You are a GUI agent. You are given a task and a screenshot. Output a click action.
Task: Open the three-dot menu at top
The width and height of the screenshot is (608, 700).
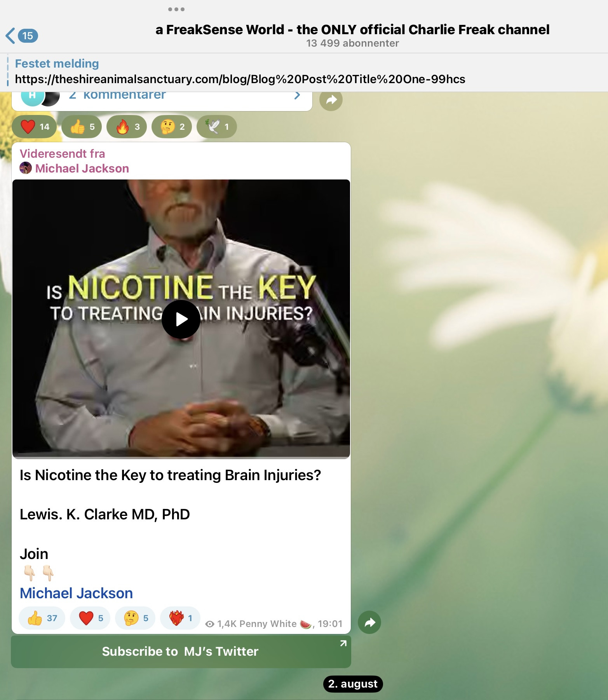click(176, 9)
